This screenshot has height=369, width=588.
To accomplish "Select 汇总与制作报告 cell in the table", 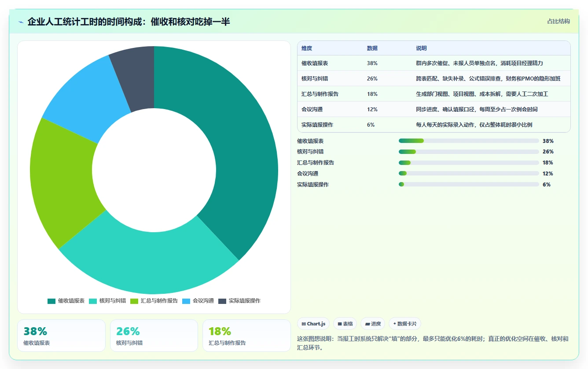I will click(320, 94).
